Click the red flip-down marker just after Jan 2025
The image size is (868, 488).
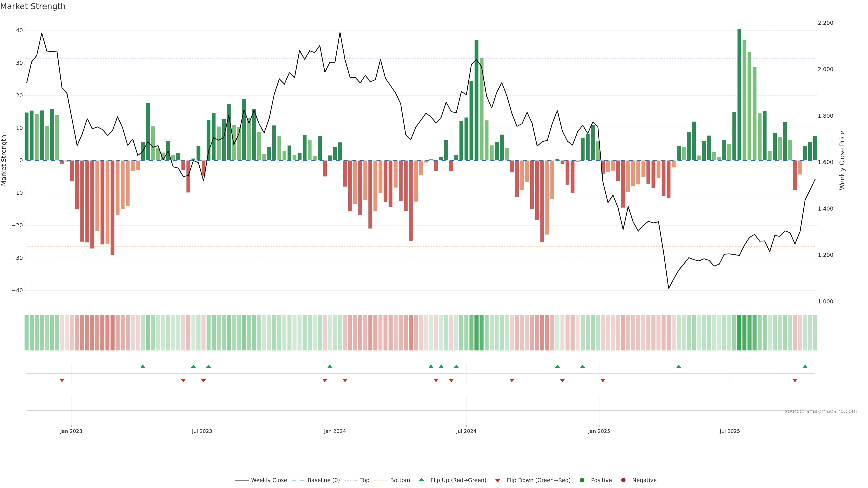coord(603,380)
